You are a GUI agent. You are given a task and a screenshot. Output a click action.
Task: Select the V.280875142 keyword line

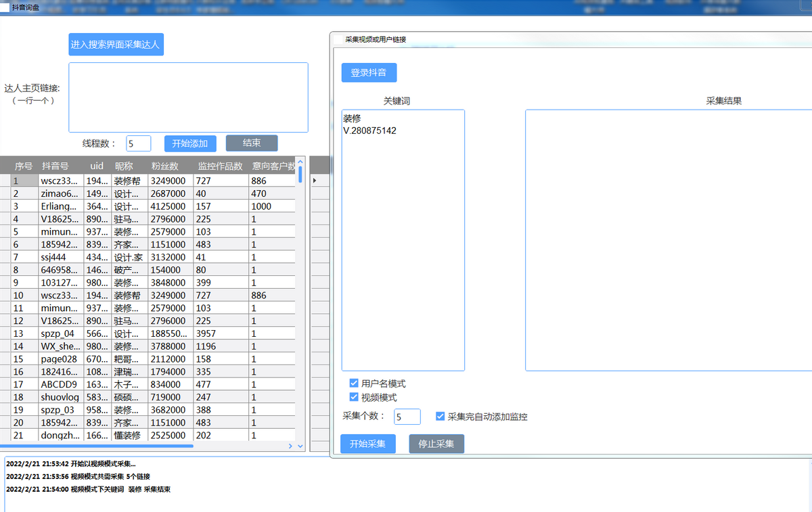point(369,131)
